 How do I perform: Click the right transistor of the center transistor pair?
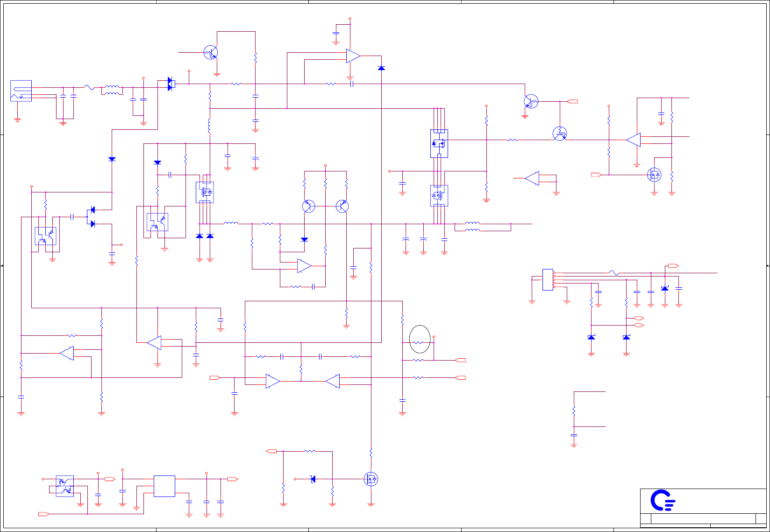pyautogui.click(x=342, y=206)
